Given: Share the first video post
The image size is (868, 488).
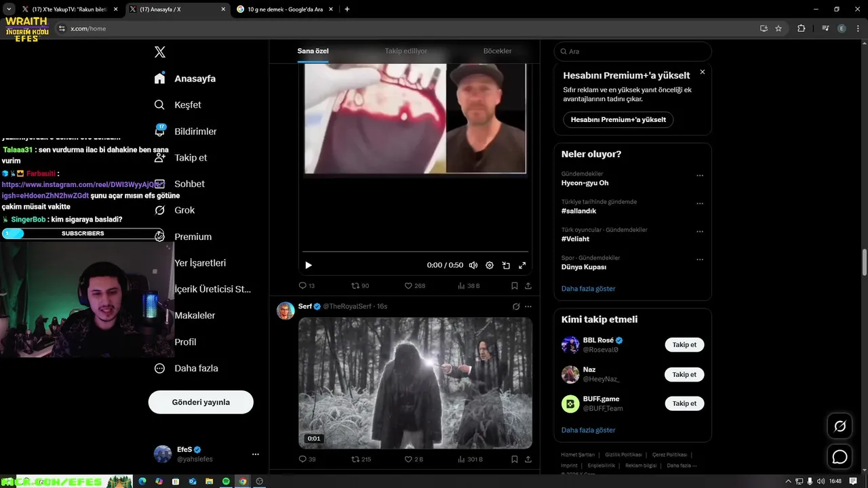Looking at the screenshot, I should [x=528, y=286].
